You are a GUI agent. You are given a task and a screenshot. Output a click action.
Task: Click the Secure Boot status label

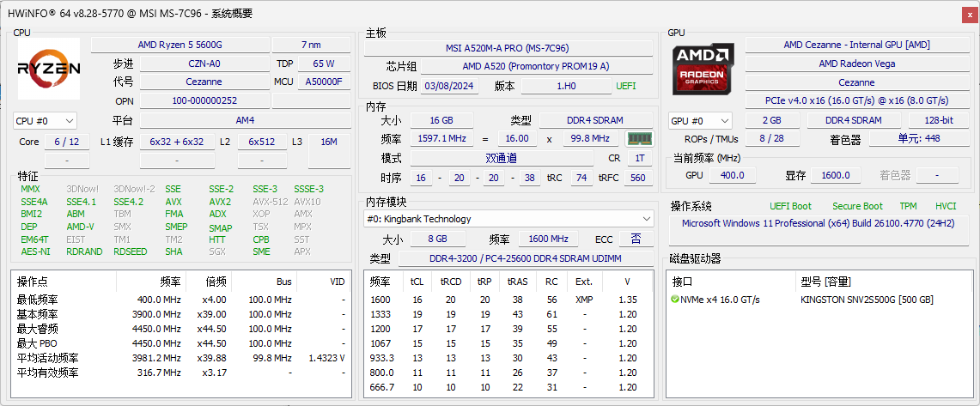click(x=857, y=206)
